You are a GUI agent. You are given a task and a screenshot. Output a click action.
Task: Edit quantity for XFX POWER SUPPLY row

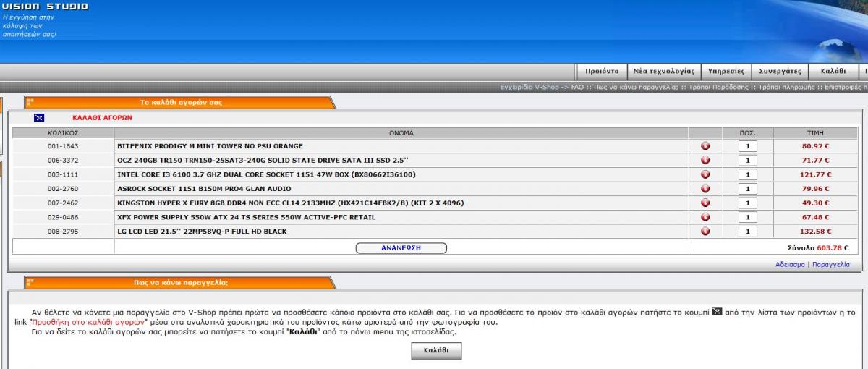coord(747,217)
